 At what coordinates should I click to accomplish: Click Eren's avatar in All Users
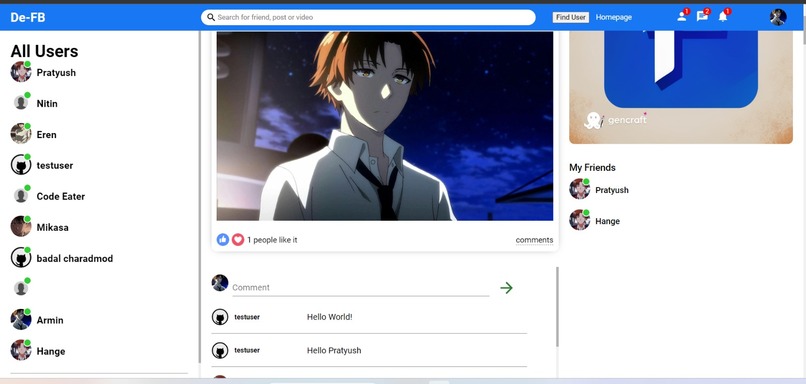click(21, 134)
